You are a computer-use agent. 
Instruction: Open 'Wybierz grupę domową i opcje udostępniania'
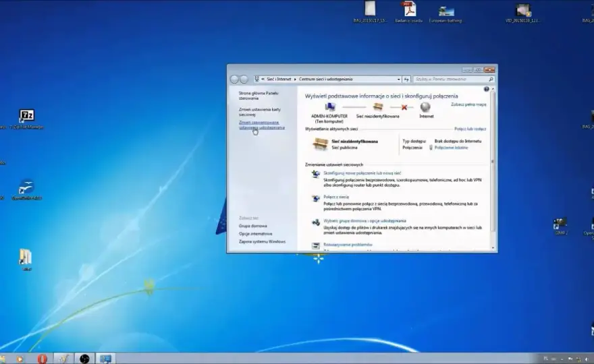(364, 220)
